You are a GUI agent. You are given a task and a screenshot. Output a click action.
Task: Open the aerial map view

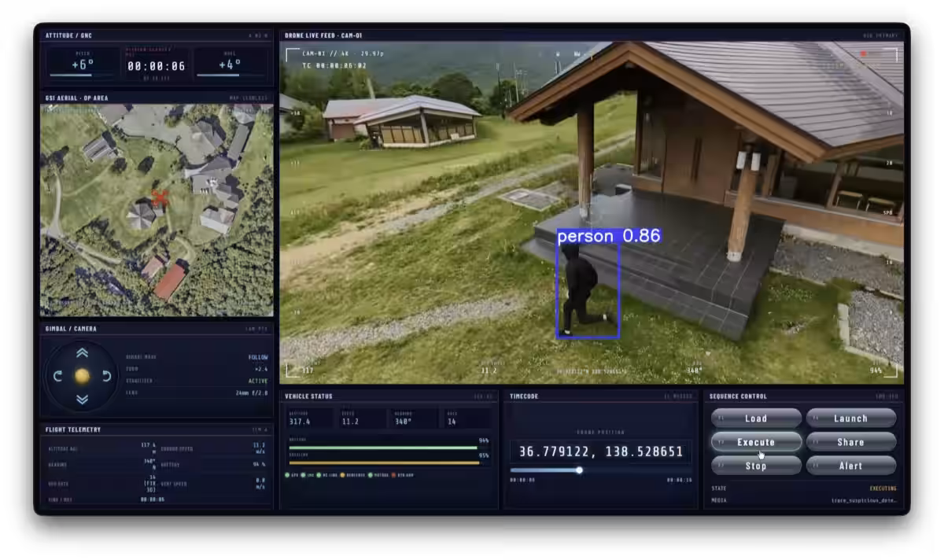tap(157, 210)
